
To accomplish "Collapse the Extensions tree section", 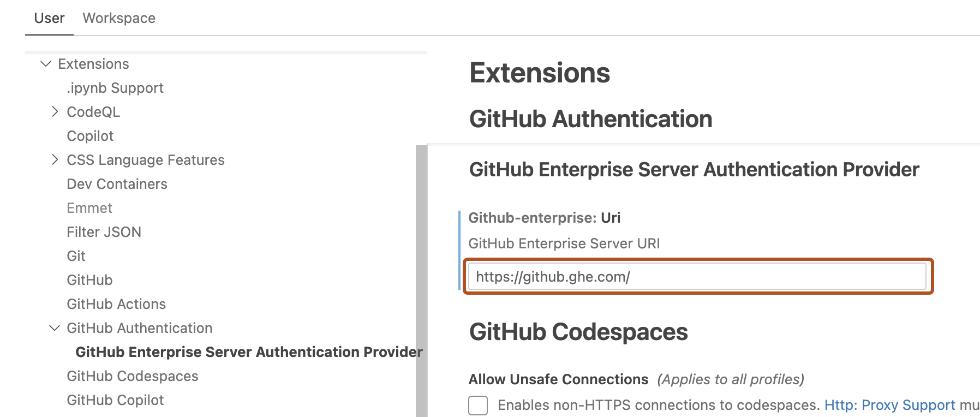I will [x=46, y=64].
